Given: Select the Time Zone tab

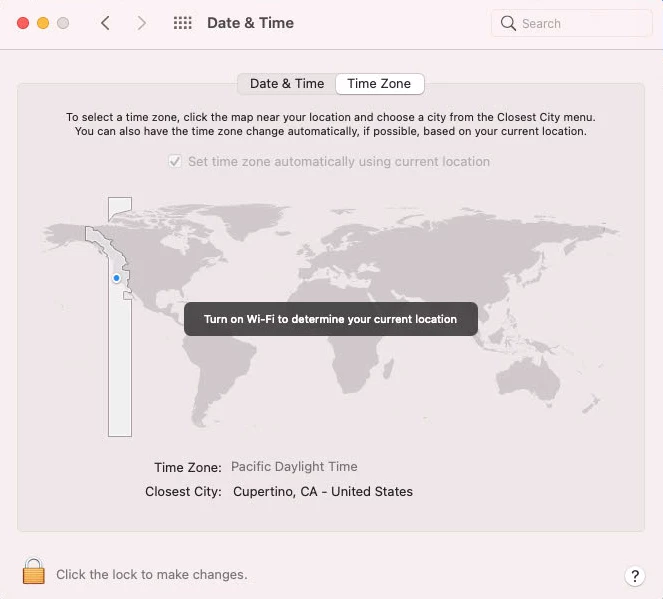Looking at the screenshot, I should point(379,84).
